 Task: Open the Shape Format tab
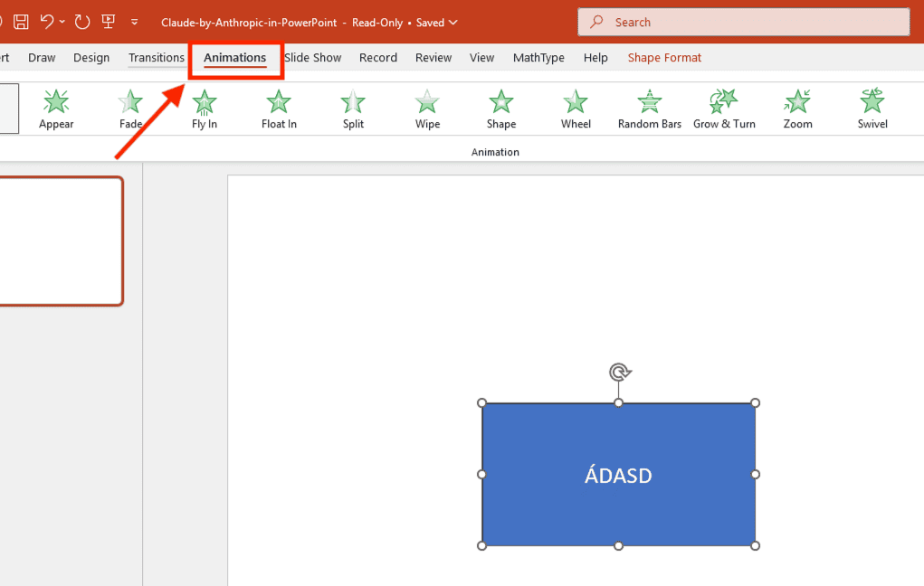tap(664, 57)
